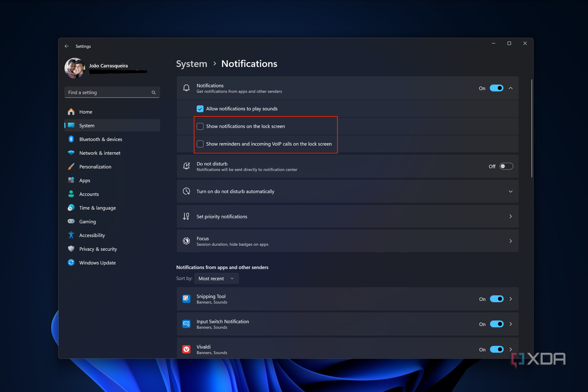The width and height of the screenshot is (588, 392).
Task: Turn on Do not disturb toggle
Action: [506, 166]
